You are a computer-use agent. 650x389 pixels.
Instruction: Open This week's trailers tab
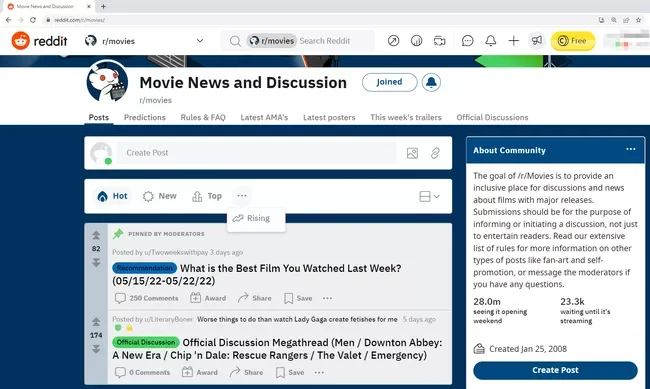tap(406, 117)
